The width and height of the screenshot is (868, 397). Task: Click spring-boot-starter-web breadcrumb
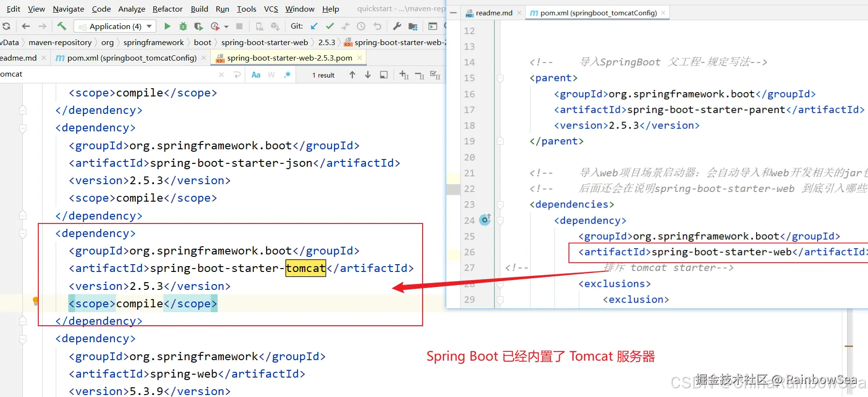point(265,43)
